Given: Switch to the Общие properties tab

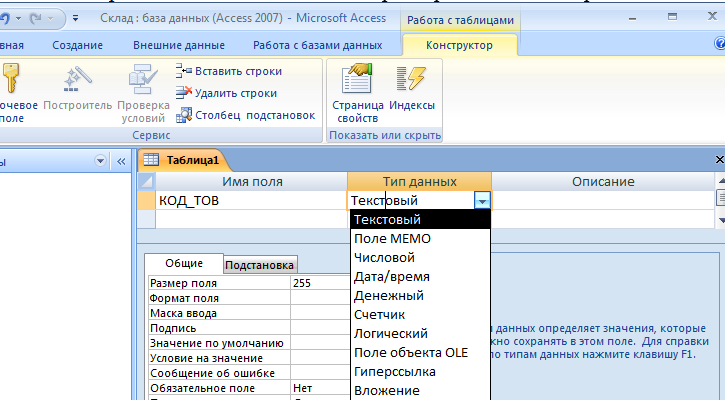Looking at the screenshot, I should [184, 263].
